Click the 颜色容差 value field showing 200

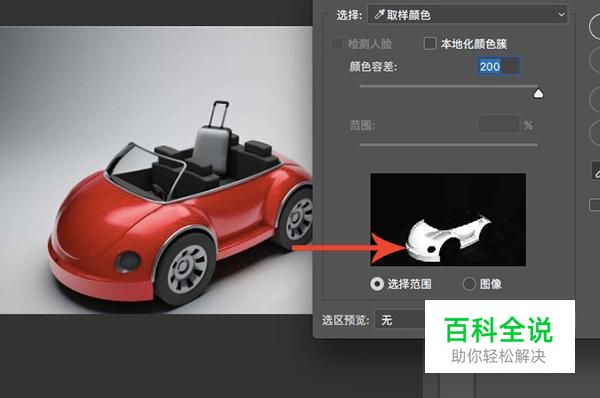pyautogui.click(x=498, y=67)
